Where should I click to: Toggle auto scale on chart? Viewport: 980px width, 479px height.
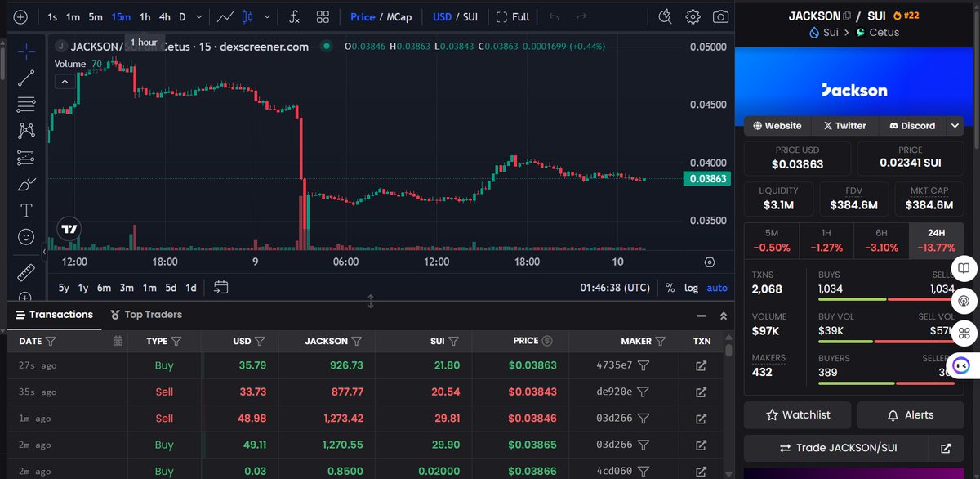(x=717, y=288)
